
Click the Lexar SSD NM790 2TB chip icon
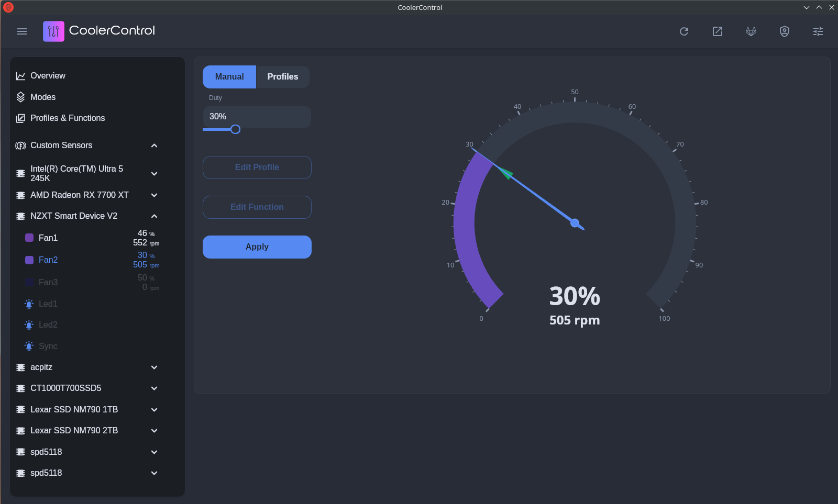[x=21, y=431]
